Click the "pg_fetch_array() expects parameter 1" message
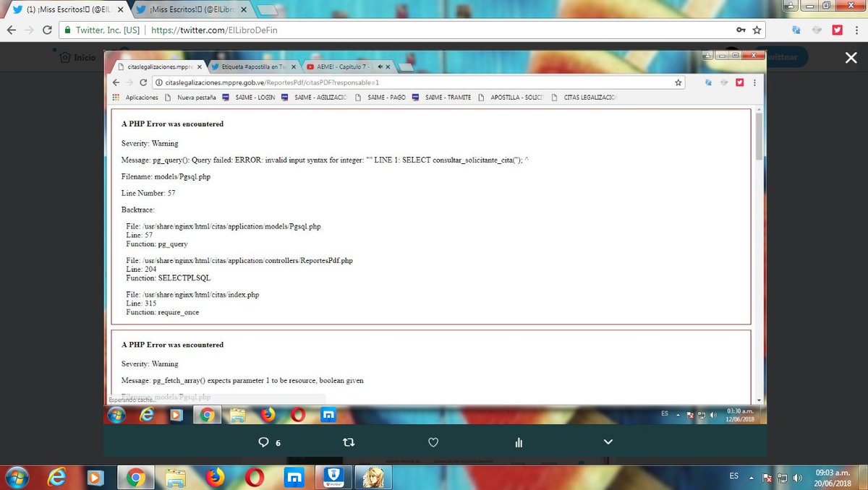The height and width of the screenshot is (490, 868). coord(242,380)
